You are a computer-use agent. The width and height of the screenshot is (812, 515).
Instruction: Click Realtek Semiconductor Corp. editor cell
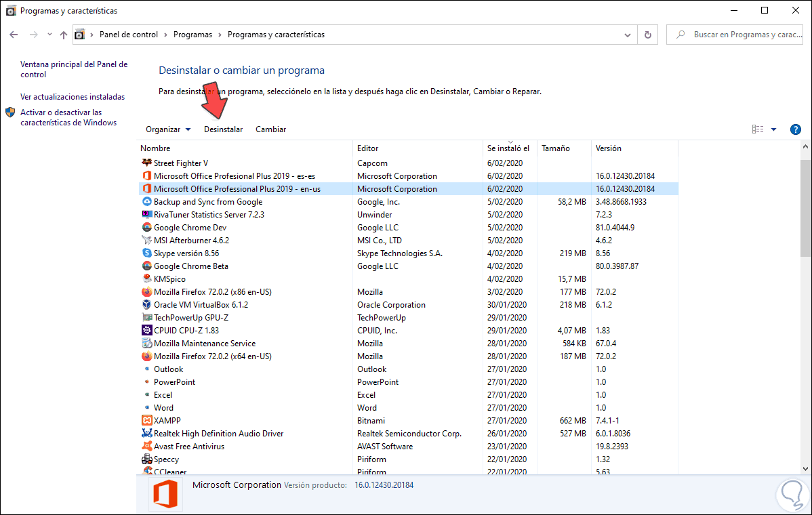point(409,434)
